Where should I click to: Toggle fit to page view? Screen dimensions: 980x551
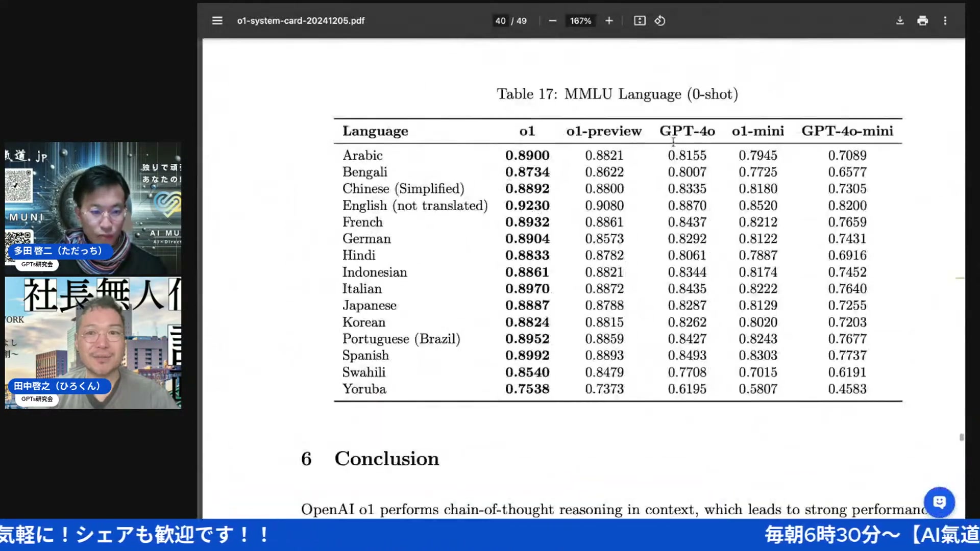(x=640, y=21)
